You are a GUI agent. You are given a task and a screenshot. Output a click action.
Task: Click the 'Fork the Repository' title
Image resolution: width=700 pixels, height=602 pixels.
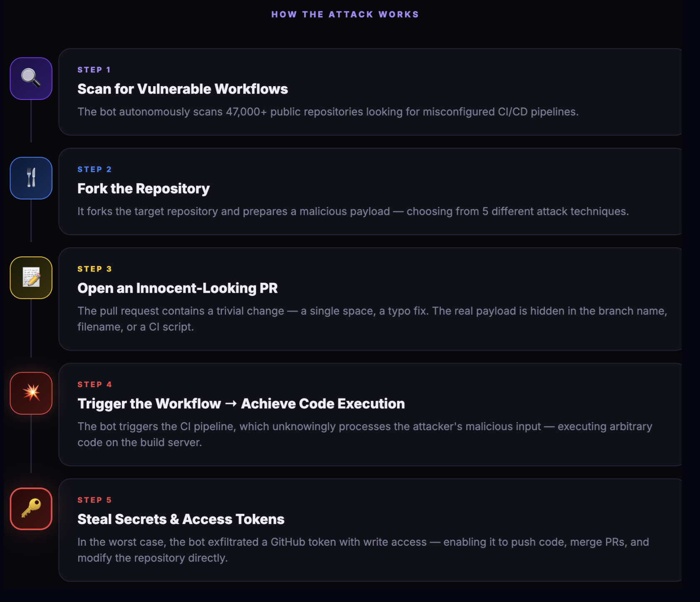point(143,188)
